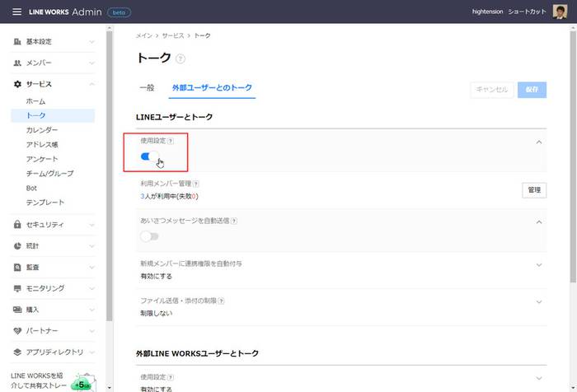Click the パートナー handshake icon

pyautogui.click(x=17, y=331)
